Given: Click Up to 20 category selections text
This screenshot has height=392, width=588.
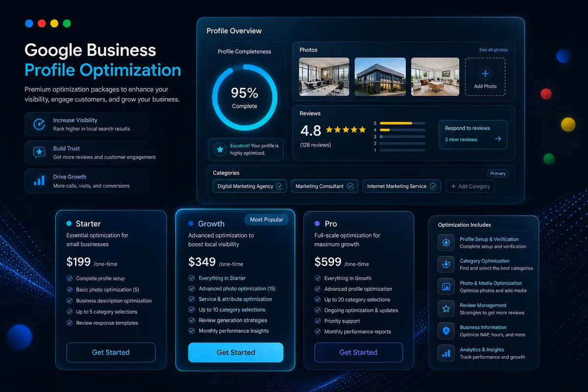Looking at the screenshot, I should [x=357, y=299].
